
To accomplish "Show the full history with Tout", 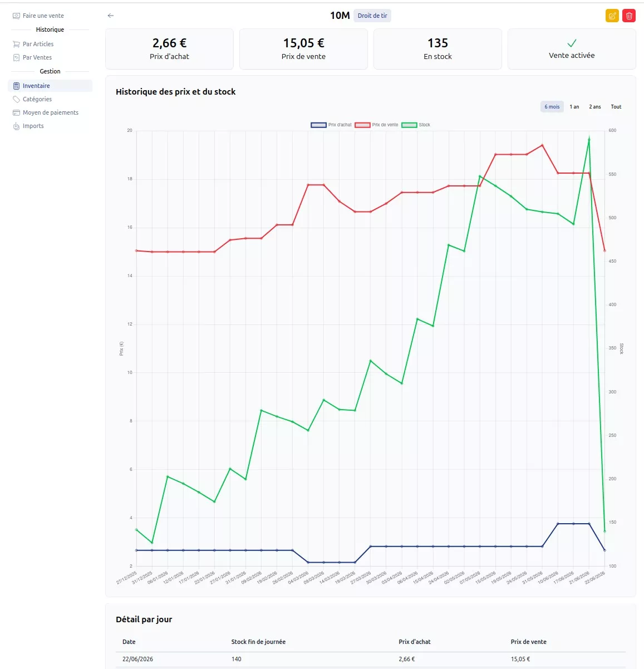I will point(616,107).
